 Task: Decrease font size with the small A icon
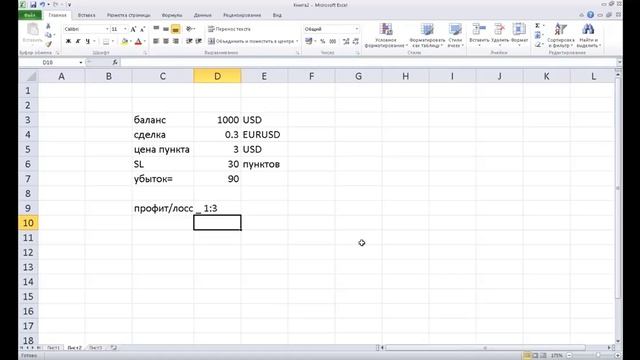[x=142, y=29]
